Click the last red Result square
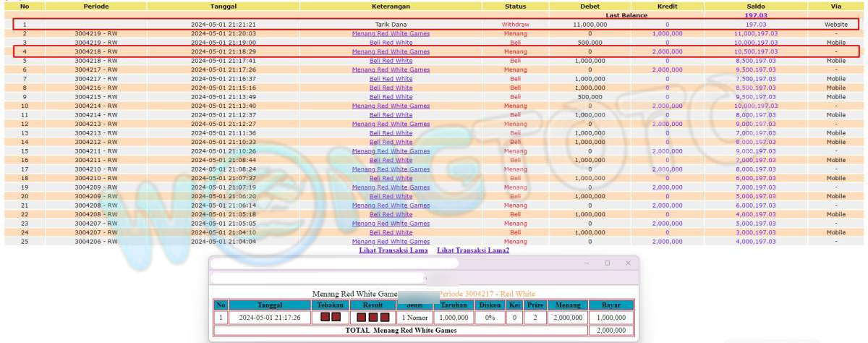This screenshot has height=343, width=868. point(385,317)
